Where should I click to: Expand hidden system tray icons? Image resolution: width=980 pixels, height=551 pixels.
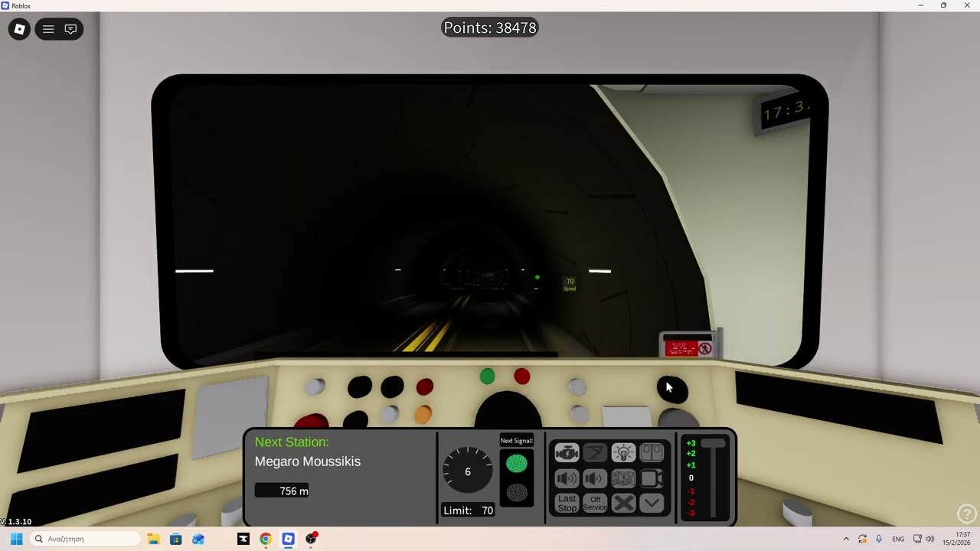[846, 539]
